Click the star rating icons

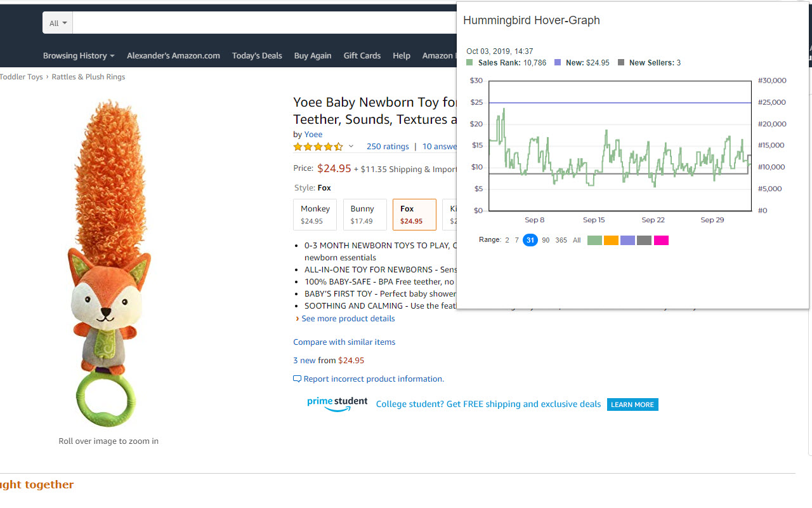(318, 147)
